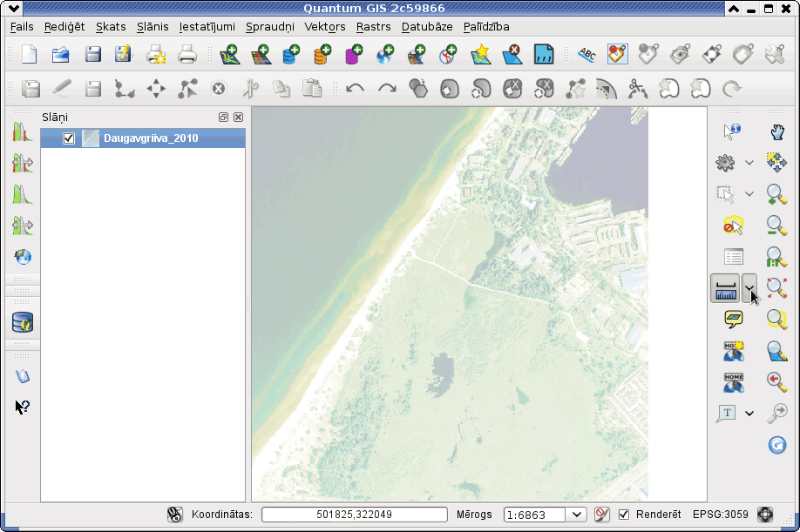Deselect features from all layers
This screenshot has width=800, height=532.
733,226
